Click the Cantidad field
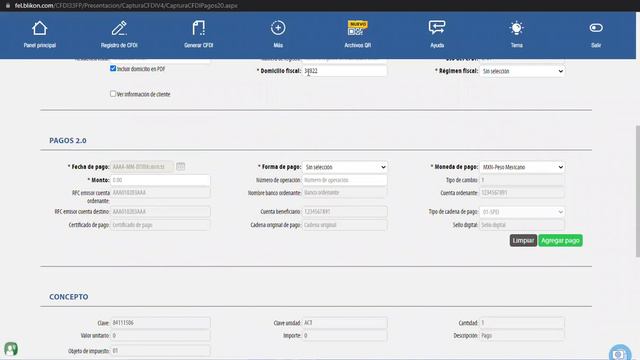This screenshot has height=360, width=640. click(522, 322)
